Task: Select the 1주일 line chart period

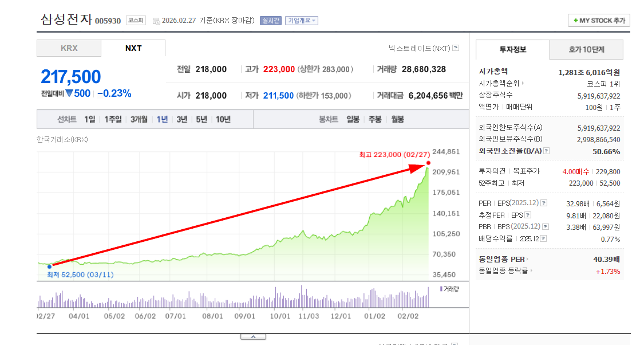Action: click(x=113, y=120)
